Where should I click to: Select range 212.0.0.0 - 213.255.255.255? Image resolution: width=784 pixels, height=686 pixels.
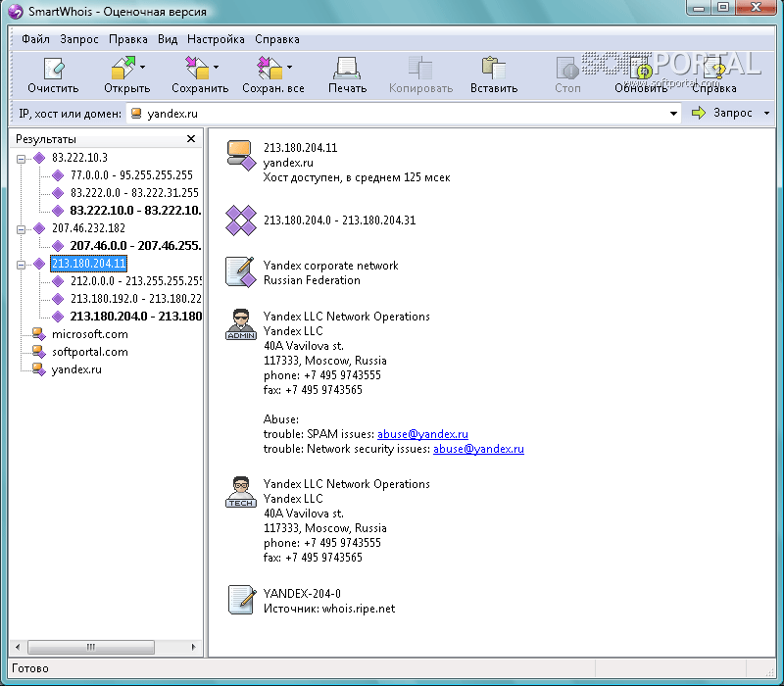point(136,281)
